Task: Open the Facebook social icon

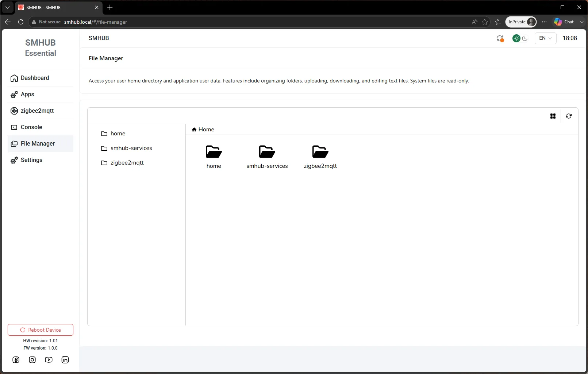Action: (x=16, y=360)
